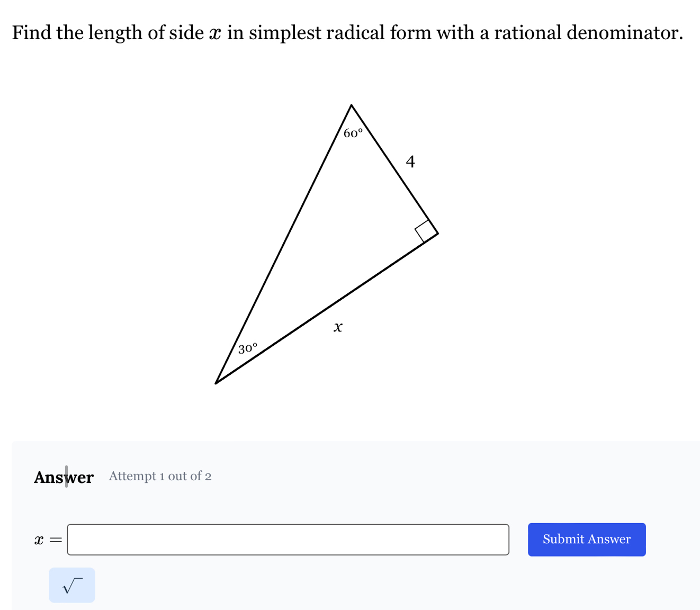Click the triangle's bottom-left vertex near 30°
This screenshot has width=700, height=610.
pos(216,383)
